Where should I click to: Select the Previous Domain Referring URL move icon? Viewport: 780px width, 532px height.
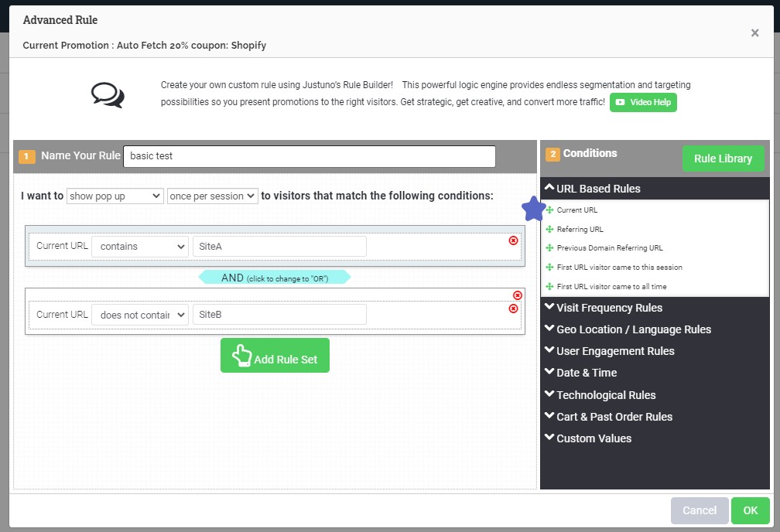549,248
